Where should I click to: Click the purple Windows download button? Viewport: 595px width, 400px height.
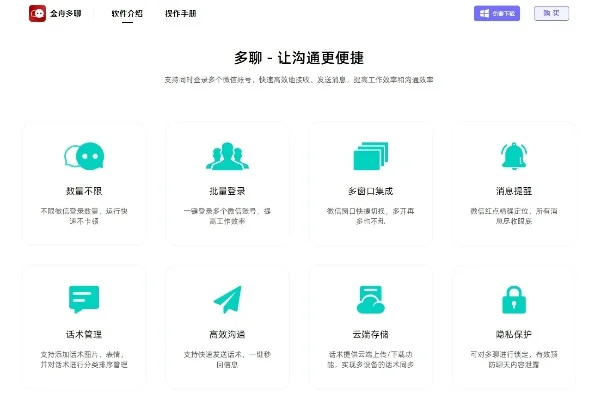(497, 13)
